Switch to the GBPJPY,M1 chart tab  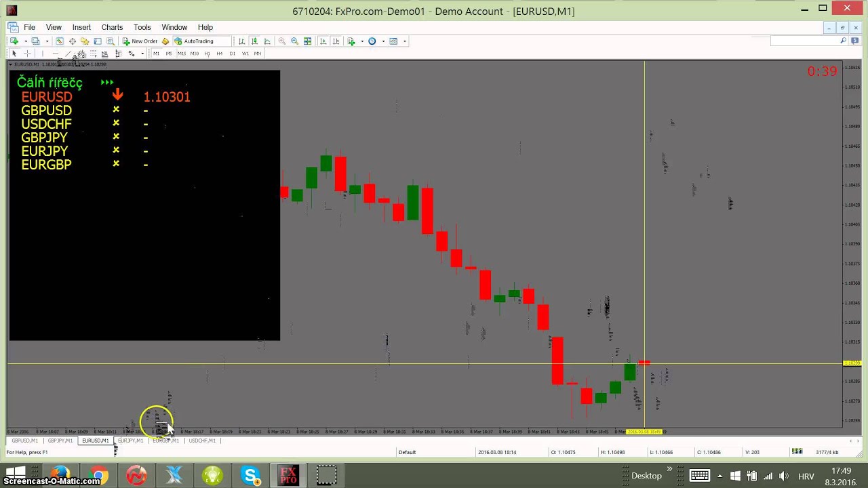click(60, 441)
